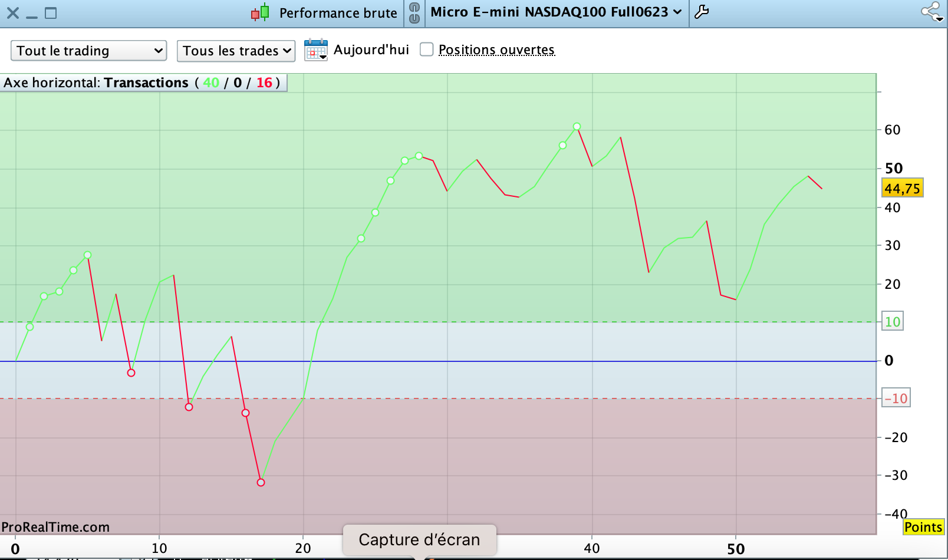Toggle the red -10 threshold level label

click(896, 398)
